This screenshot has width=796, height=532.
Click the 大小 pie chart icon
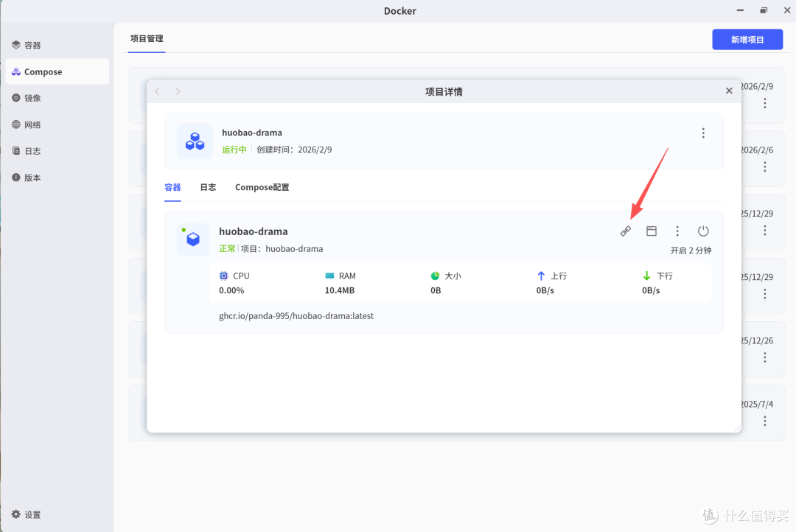[x=435, y=276]
